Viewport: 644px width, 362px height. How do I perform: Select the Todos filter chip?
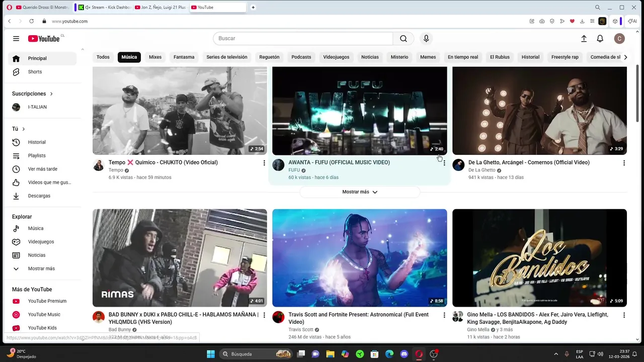coord(103,57)
